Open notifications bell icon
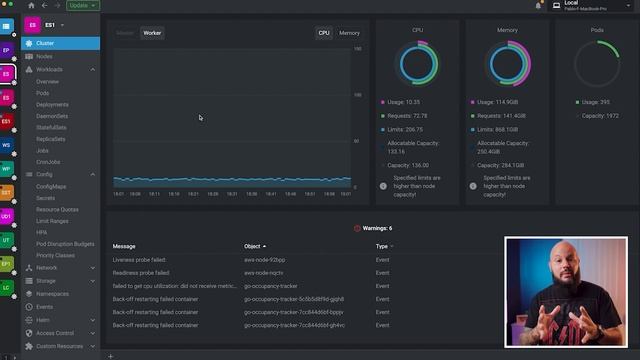 538,6
